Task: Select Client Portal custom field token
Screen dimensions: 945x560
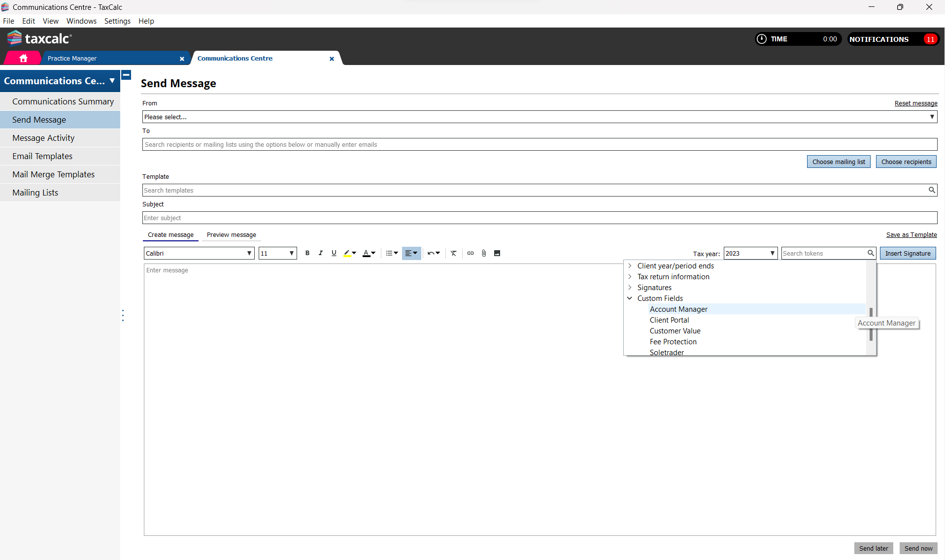Action: [x=669, y=320]
